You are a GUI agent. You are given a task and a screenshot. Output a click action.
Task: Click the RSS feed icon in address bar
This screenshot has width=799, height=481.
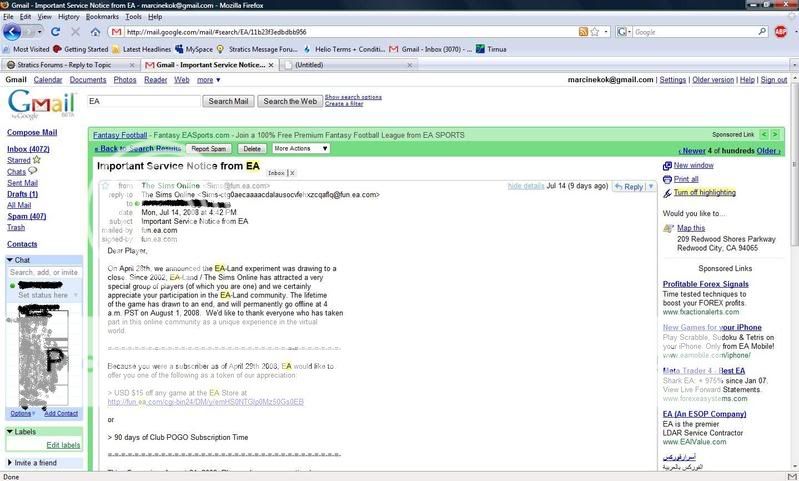583,32
